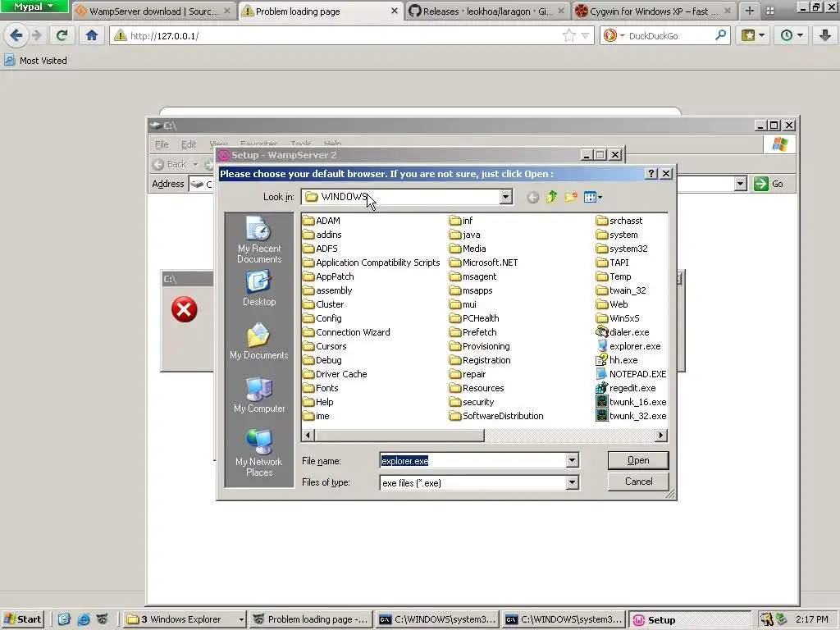This screenshot has height=630, width=840.
Task: Select My Computer in places bar
Action: coord(259,395)
